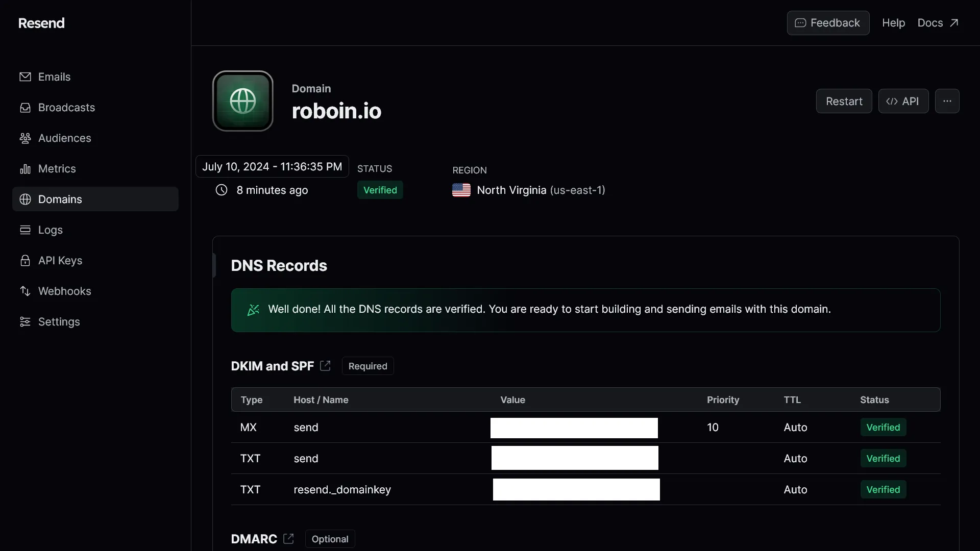This screenshot has height=551, width=980.
Task: Open the Broadcasts section icon
Action: 25,108
